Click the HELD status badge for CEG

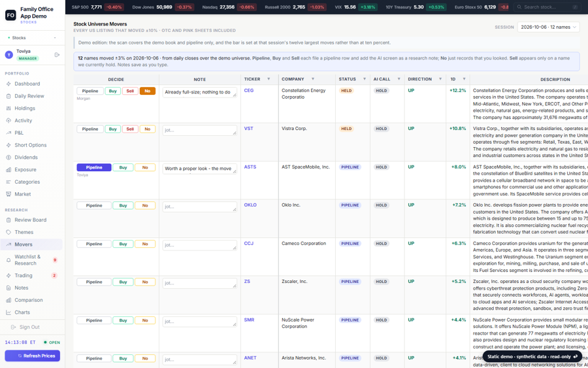tap(346, 91)
